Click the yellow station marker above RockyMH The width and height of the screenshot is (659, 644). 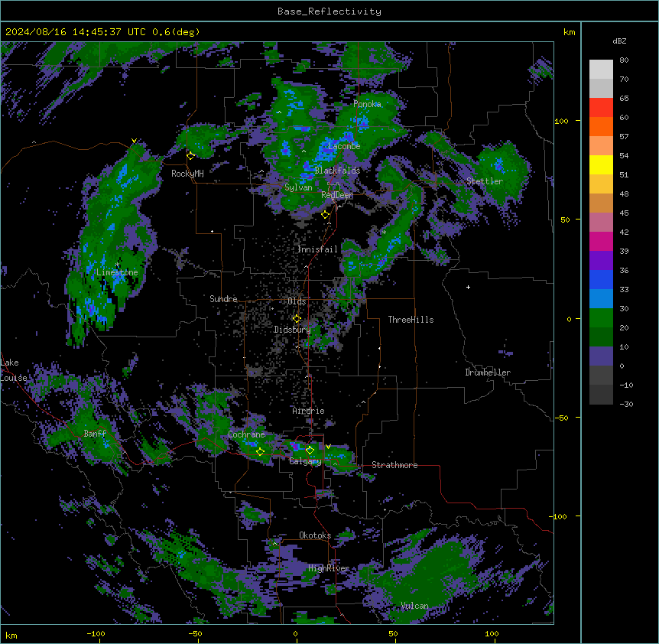(190, 156)
